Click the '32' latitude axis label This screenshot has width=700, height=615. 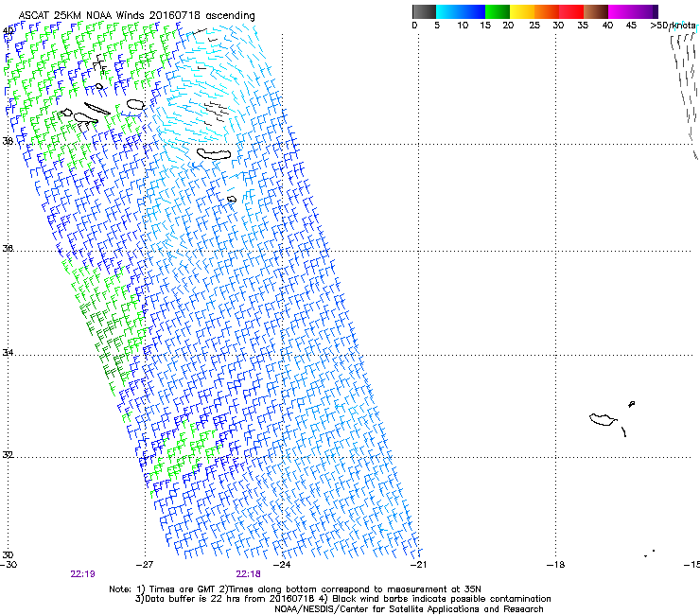pos(8,455)
